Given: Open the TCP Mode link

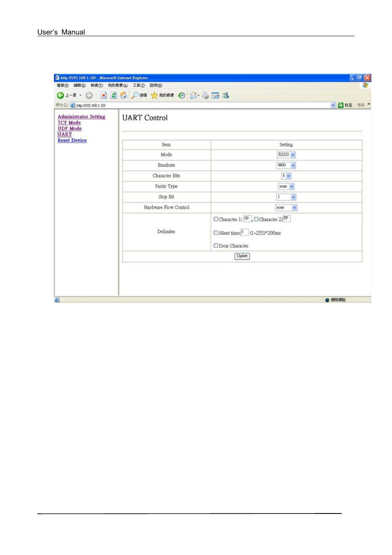Looking at the screenshot, I should [69, 123].
